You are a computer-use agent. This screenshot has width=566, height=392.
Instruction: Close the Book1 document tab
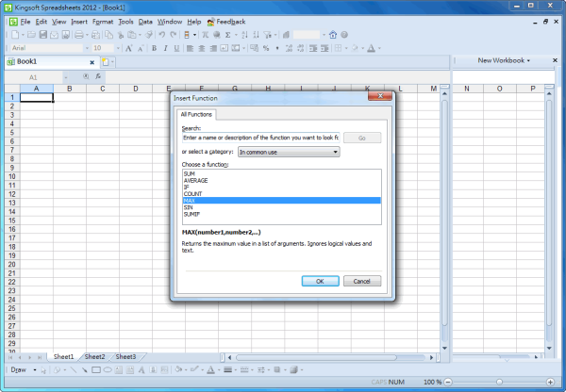pos(92,62)
